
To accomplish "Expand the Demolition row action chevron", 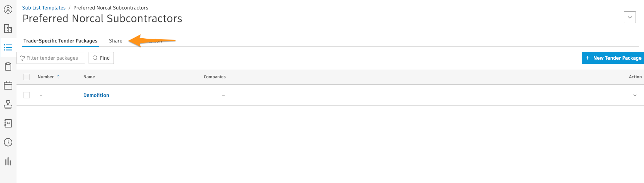I will point(635,95).
